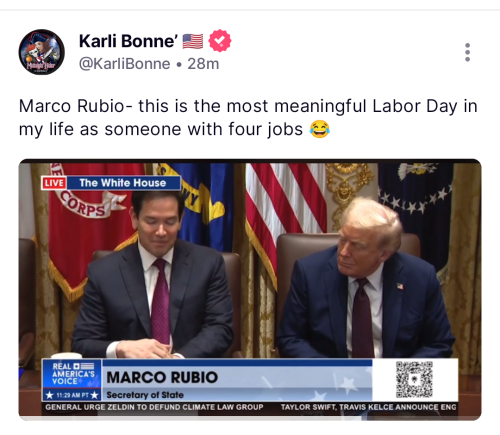500x435 pixels.
Task: Click the Taylor Swift news ticker headline
Action: click(368, 407)
